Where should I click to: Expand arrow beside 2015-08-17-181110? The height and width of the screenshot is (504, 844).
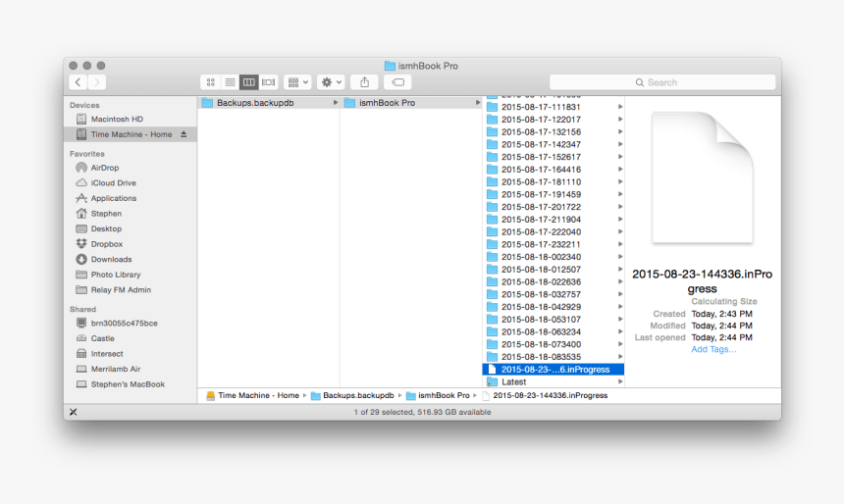pos(620,181)
